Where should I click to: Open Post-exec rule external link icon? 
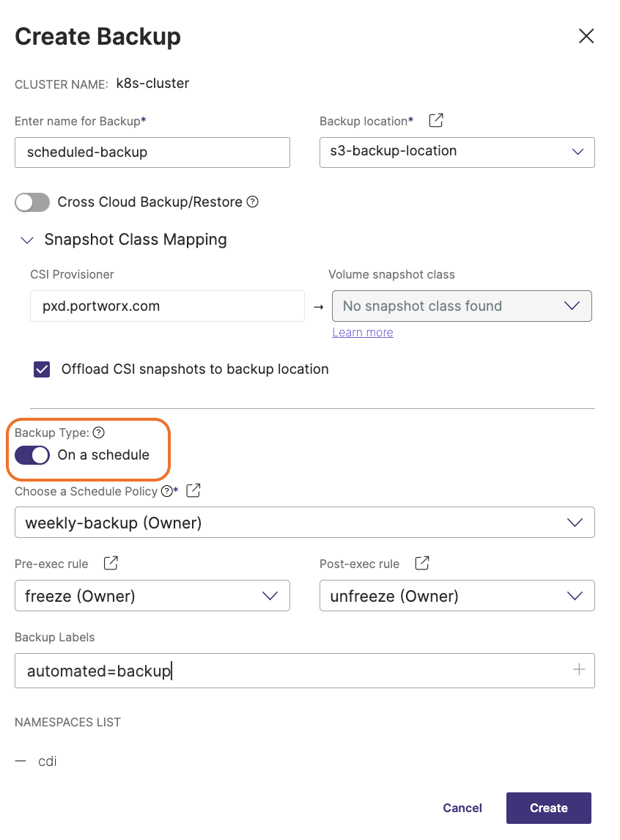tap(422, 563)
